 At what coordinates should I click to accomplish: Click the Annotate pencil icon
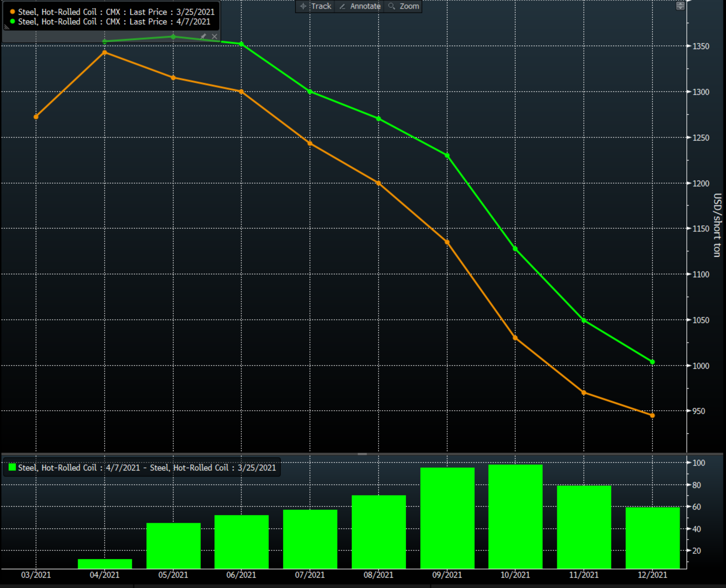(342, 6)
